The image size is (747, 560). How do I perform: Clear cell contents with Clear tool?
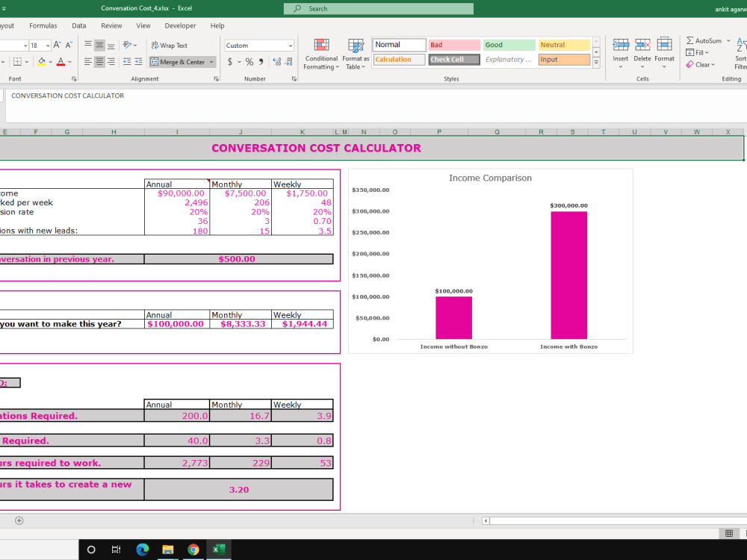click(698, 64)
